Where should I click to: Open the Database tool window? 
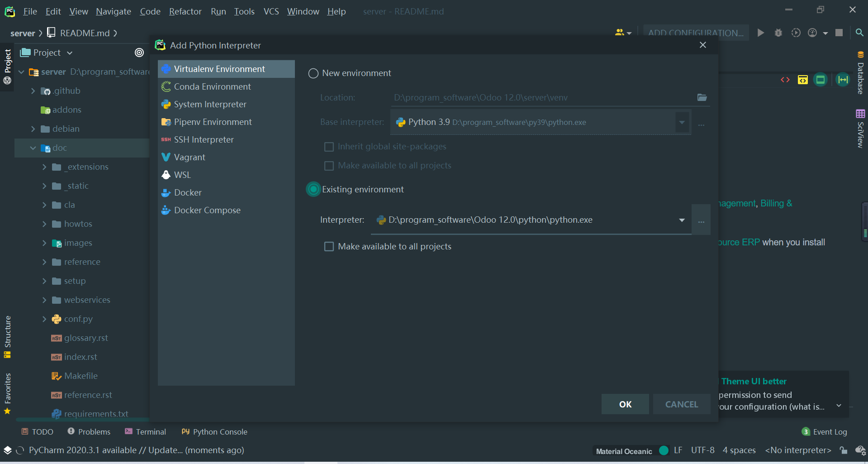click(860, 72)
